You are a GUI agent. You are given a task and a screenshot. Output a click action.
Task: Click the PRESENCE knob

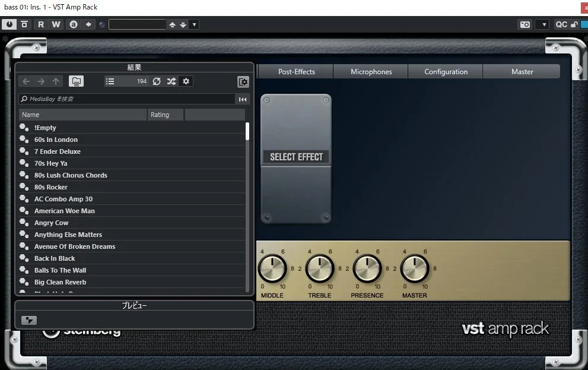click(x=367, y=268)
